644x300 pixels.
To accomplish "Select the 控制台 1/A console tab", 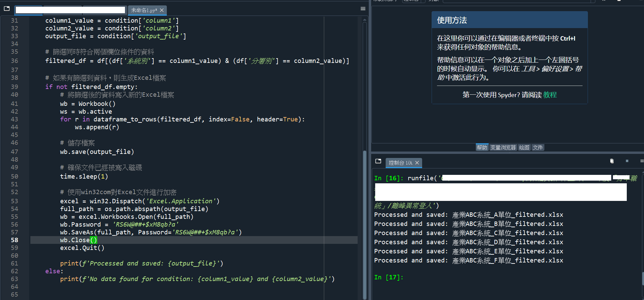I will [400, 163].
